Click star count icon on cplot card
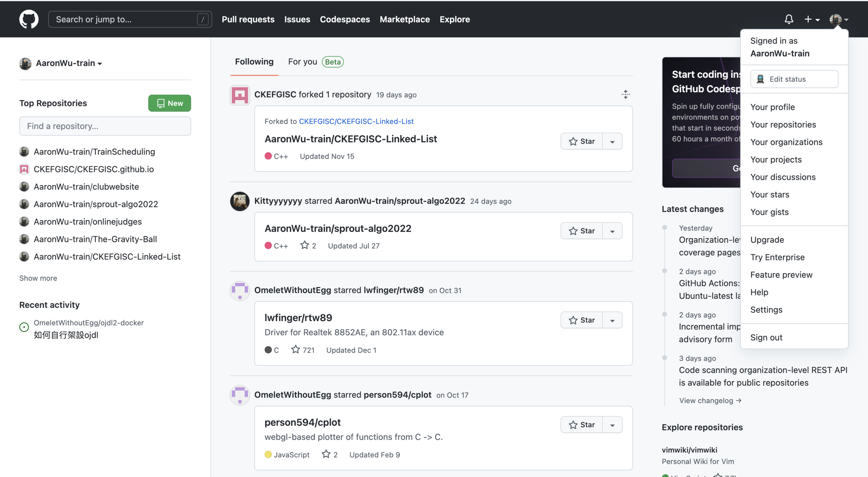This screenshot has width=868, height=477. (326, 454)
